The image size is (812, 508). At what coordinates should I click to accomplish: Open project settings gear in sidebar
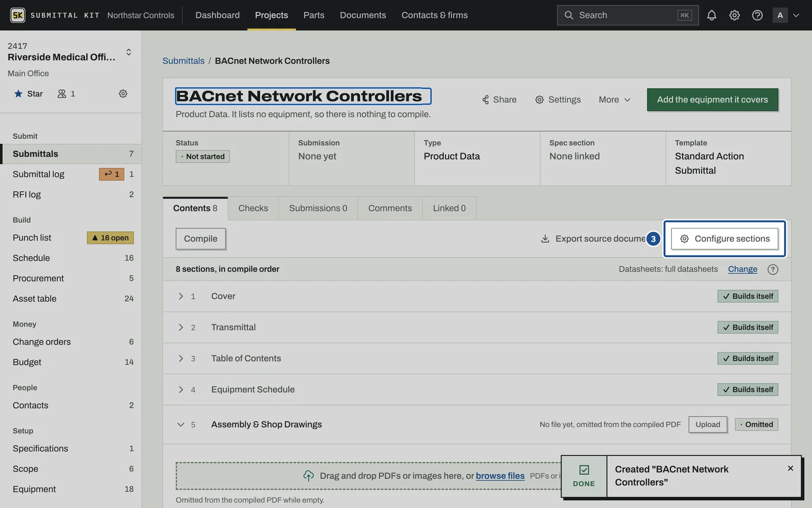pyautogui.click(x=123, y=93)
